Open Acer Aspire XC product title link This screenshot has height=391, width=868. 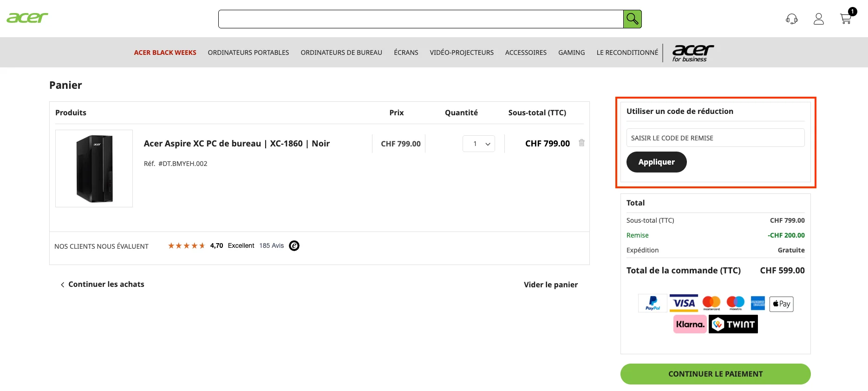(x=237, y=144)
